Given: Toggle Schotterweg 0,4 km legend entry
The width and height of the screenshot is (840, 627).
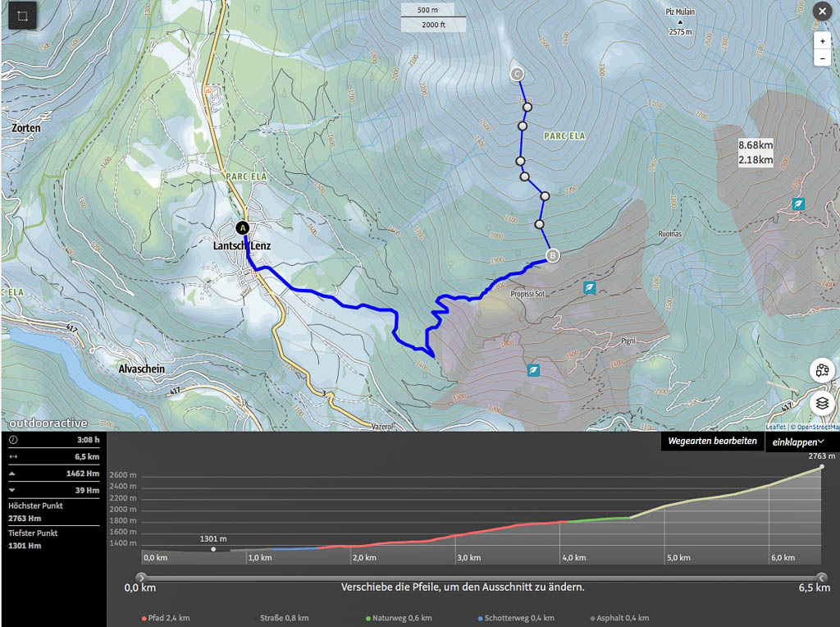Looking at the screenshot, I should (x=517, y=618).
